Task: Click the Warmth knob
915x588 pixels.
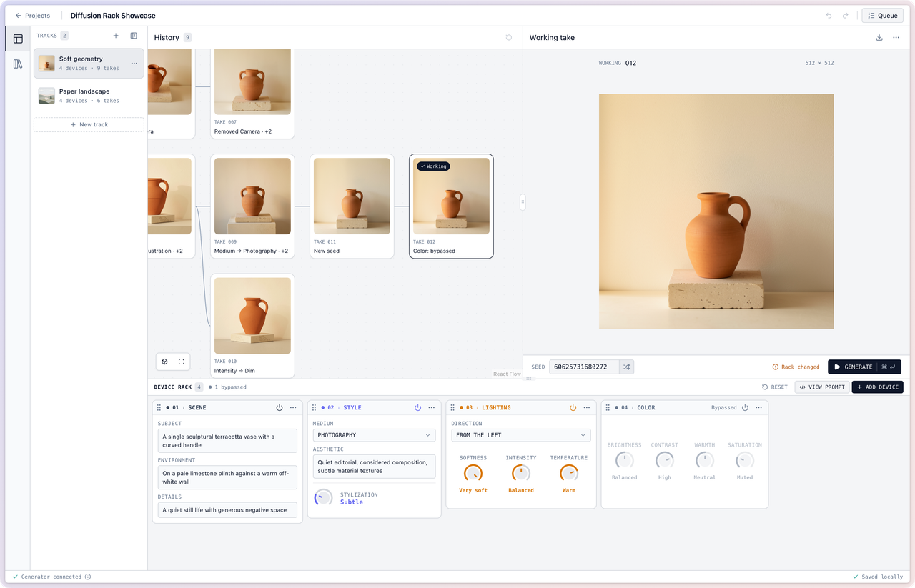Action: coord(705,460)
